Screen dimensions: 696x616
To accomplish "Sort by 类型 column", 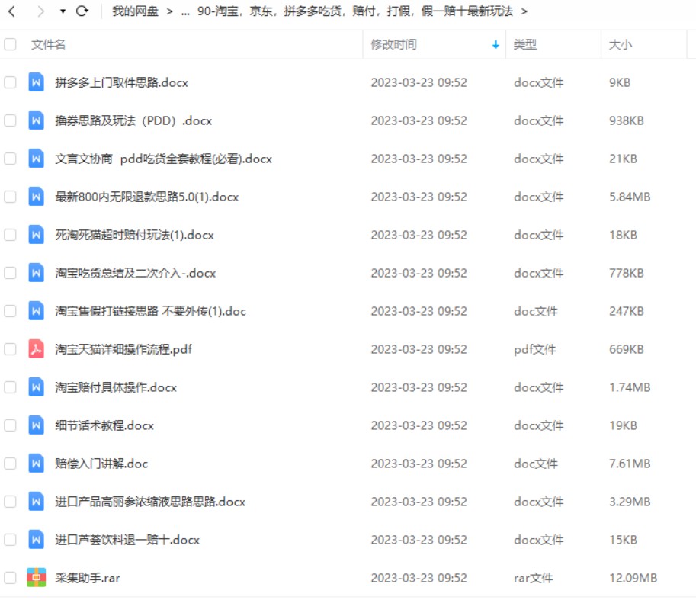I will click(x=525, y=44).
